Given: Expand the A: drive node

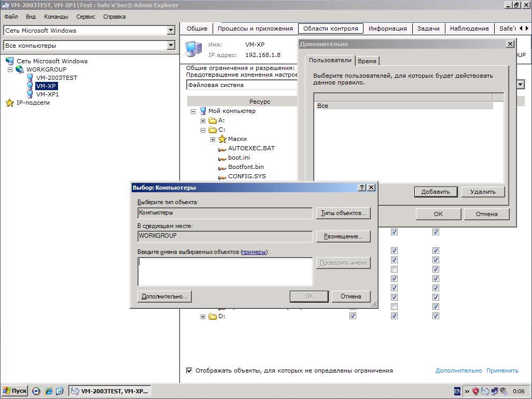Looking at the screenshot, I should coord(203,121).
